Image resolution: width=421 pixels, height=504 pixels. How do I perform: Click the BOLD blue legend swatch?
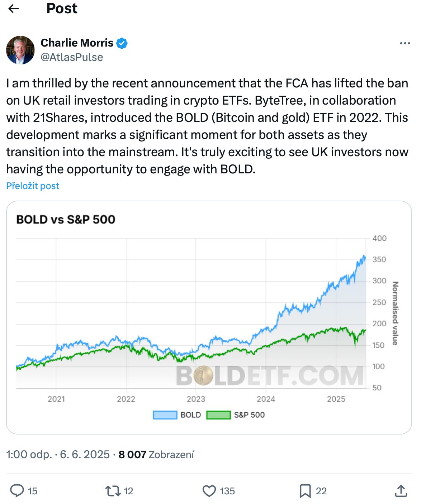[165, 415]
